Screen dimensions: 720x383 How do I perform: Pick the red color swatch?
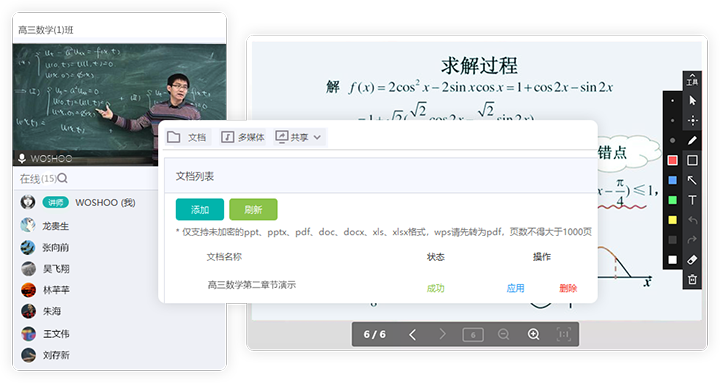672,160
